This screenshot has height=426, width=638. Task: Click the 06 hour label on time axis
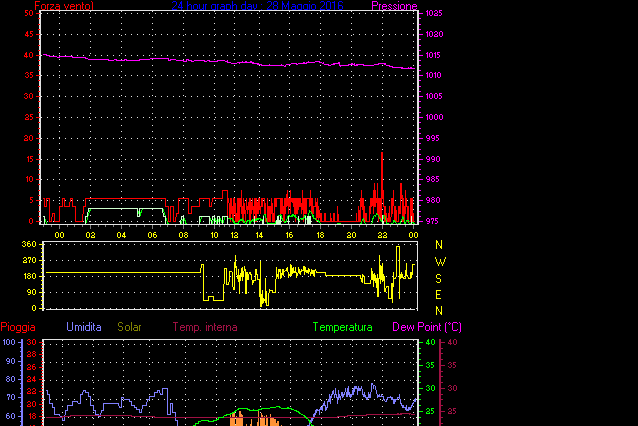coord(152,235)
